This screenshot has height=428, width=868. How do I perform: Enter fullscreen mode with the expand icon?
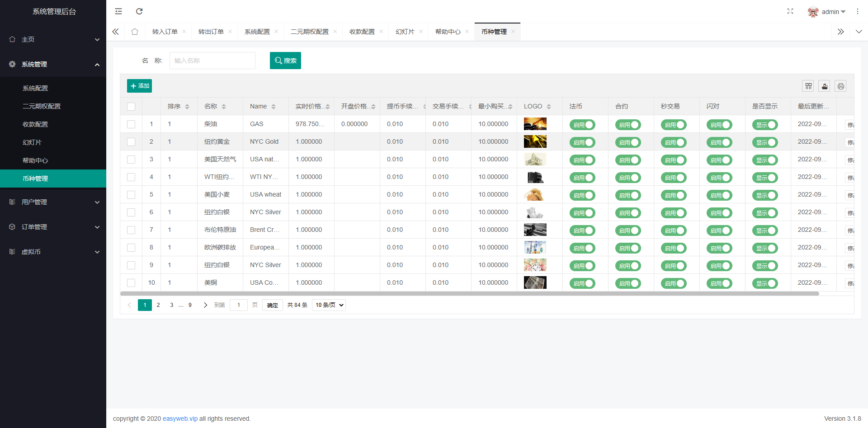[x=790, y=11]
